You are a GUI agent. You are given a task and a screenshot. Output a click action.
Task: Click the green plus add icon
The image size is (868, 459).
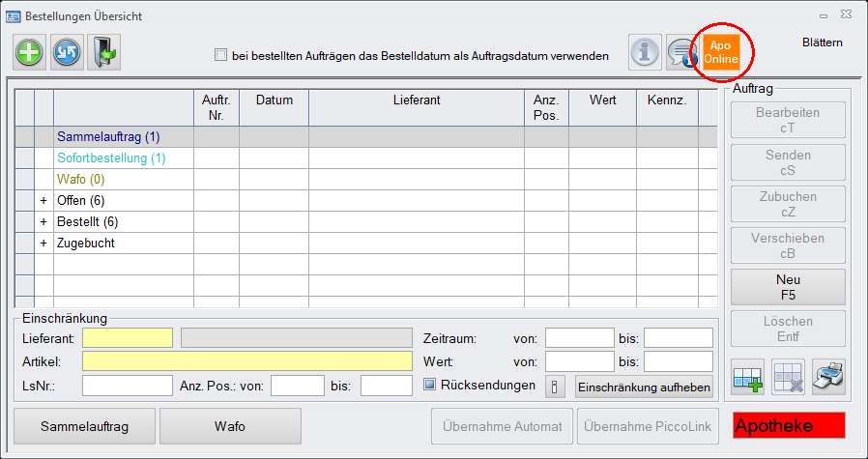(30, 52)
